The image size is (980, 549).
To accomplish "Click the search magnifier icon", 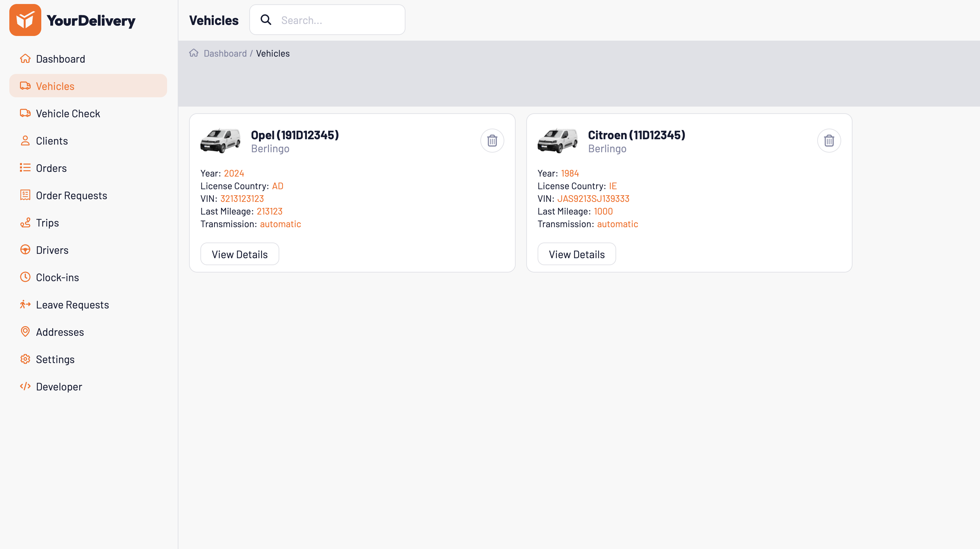I will [x=266, y=19].
